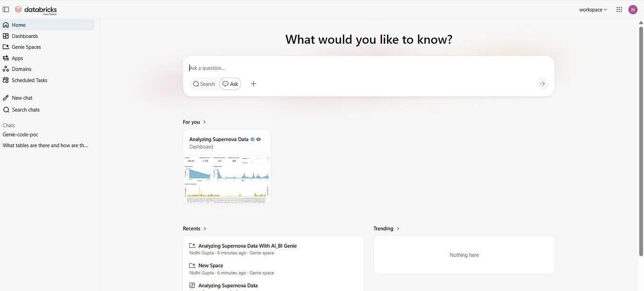Click the send arrow in the question box
This screenshot has width=644, height=291.
click(542, 84)
